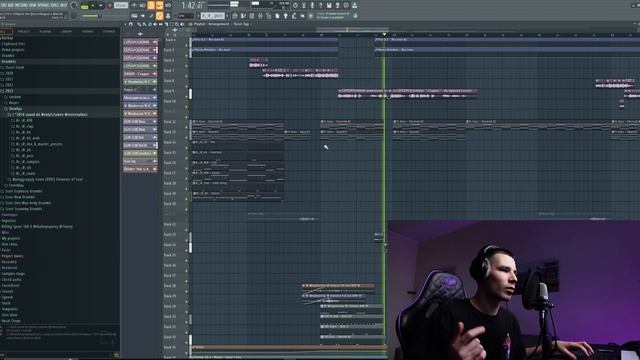Click the floppy disk save icon
Image resolution: width=640 pixels, height=360 pixels.
point(329,5)
